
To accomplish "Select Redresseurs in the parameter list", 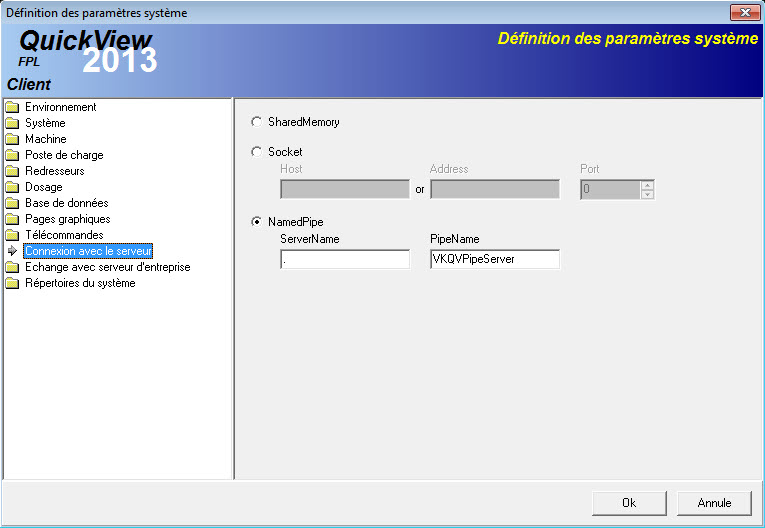I will [x=55, y=171].
